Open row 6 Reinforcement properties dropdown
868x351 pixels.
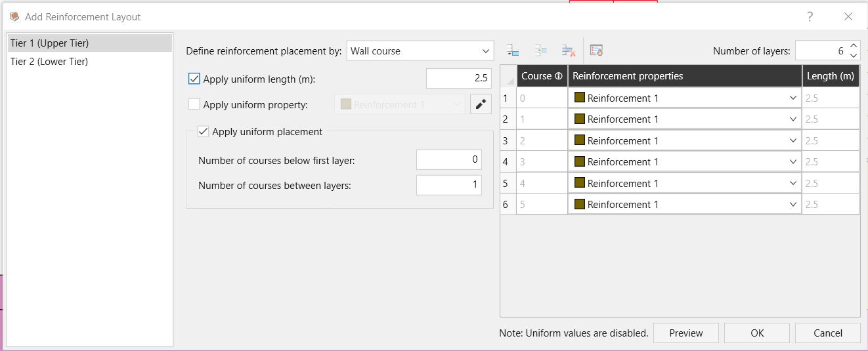point(684,204)
